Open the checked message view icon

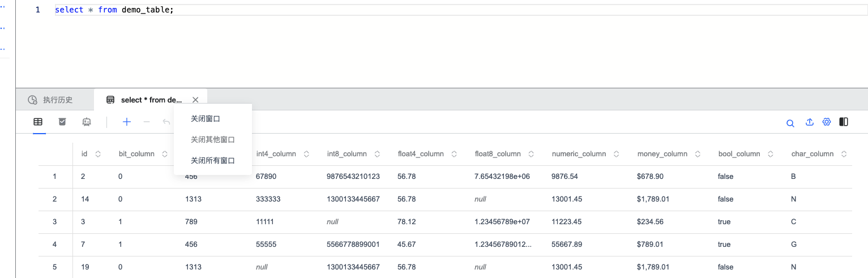click(x=62, y=122)
